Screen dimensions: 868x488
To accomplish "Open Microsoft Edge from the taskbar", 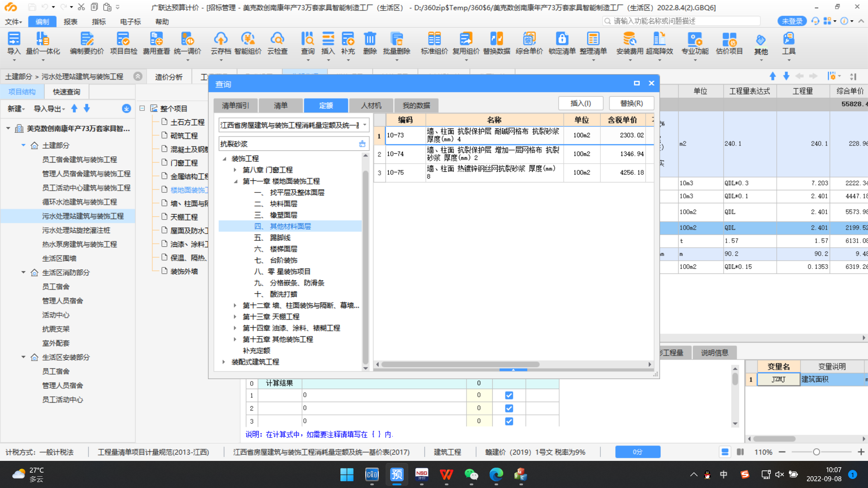I will 496,474.
